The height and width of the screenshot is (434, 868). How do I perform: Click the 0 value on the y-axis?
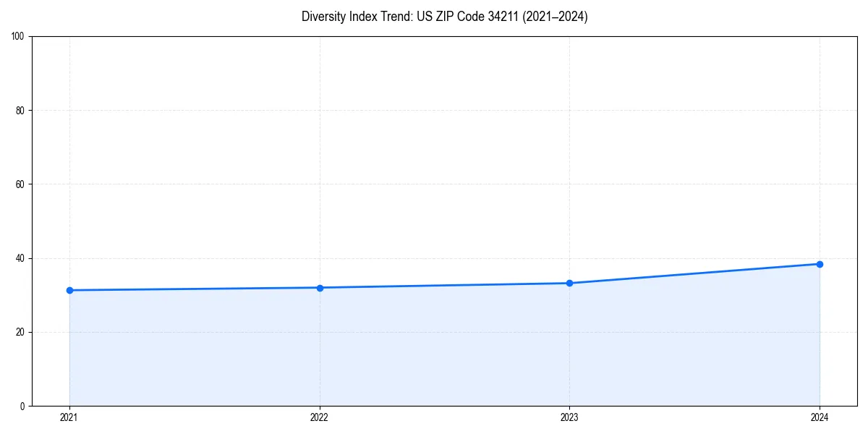click(22, 404)
